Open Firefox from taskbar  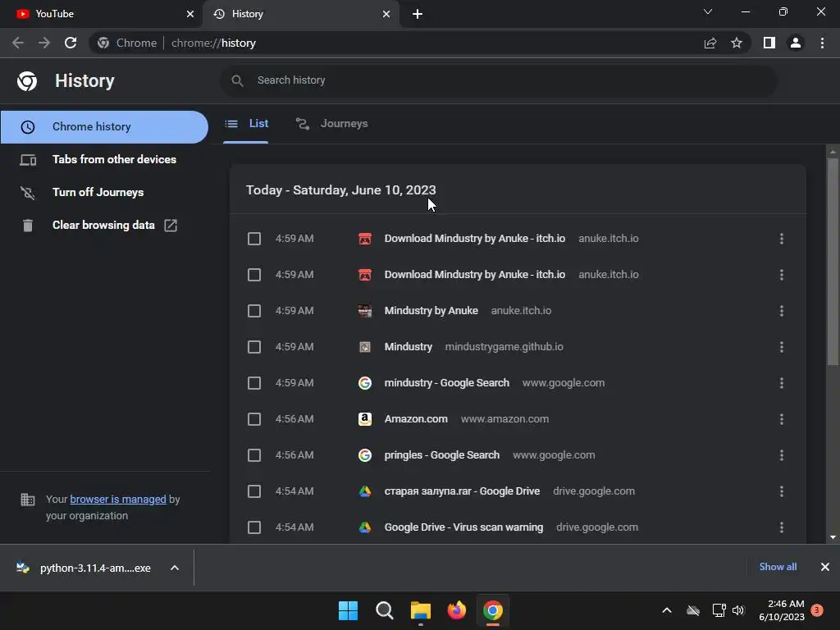(456, 610)
